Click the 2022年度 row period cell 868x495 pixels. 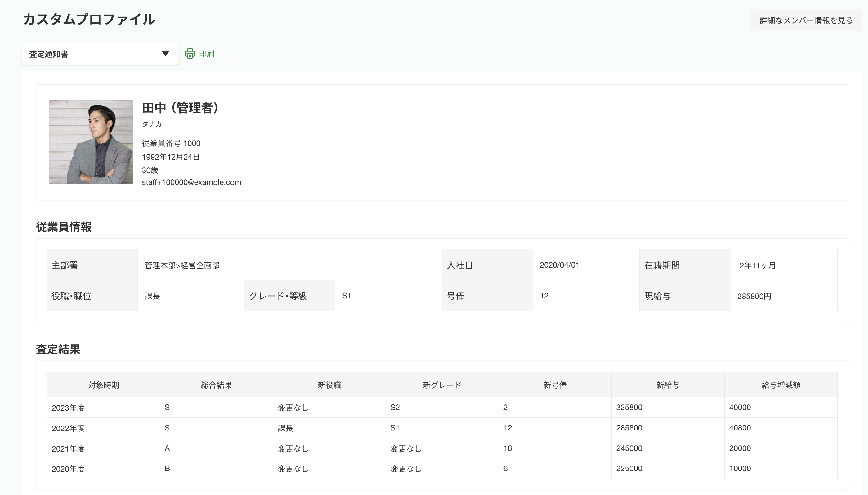click(68, 428)
